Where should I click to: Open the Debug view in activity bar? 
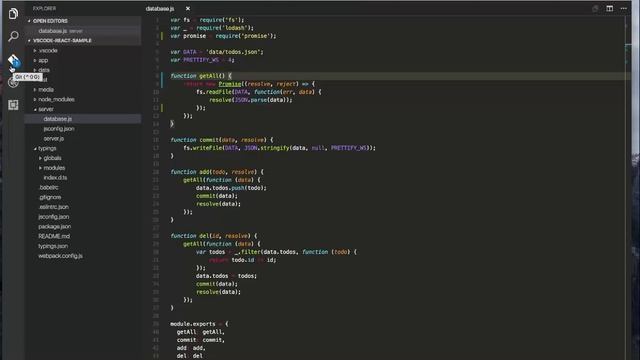click(x=13, y=83)
